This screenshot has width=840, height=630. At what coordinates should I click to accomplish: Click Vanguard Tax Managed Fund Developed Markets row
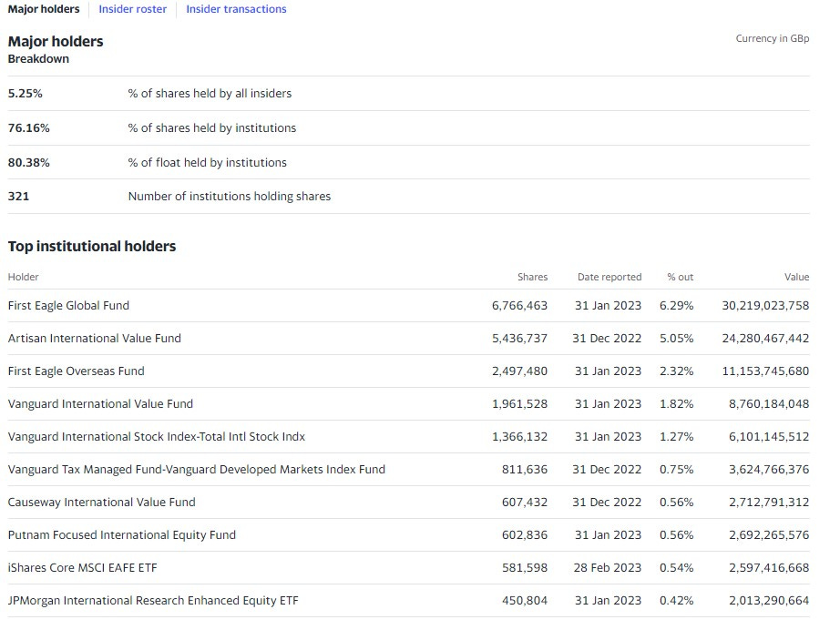(408, 470)
